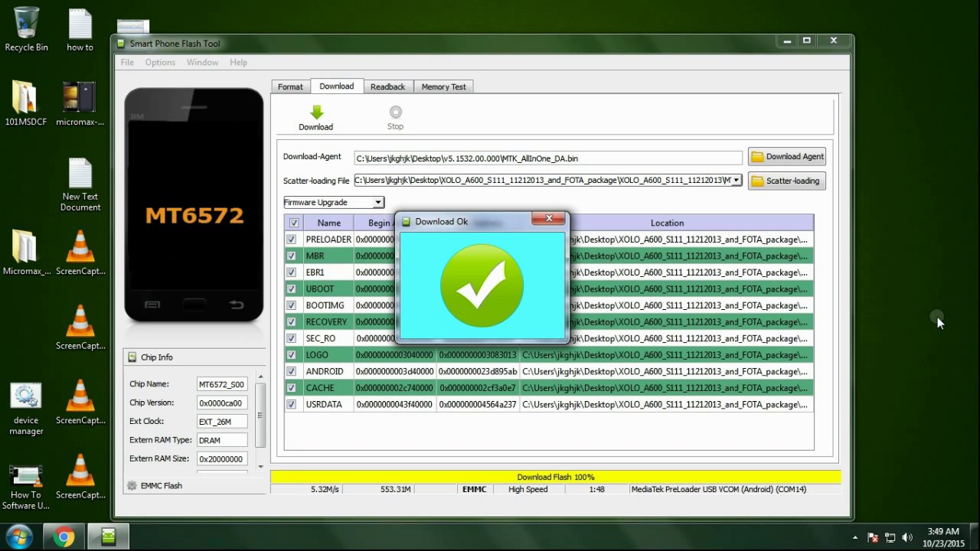Image resolution: width=980 pixels, height=551 pixels.
Task: Click Chip Info scrollbar down arrow
Action: [x=260, y=467]
